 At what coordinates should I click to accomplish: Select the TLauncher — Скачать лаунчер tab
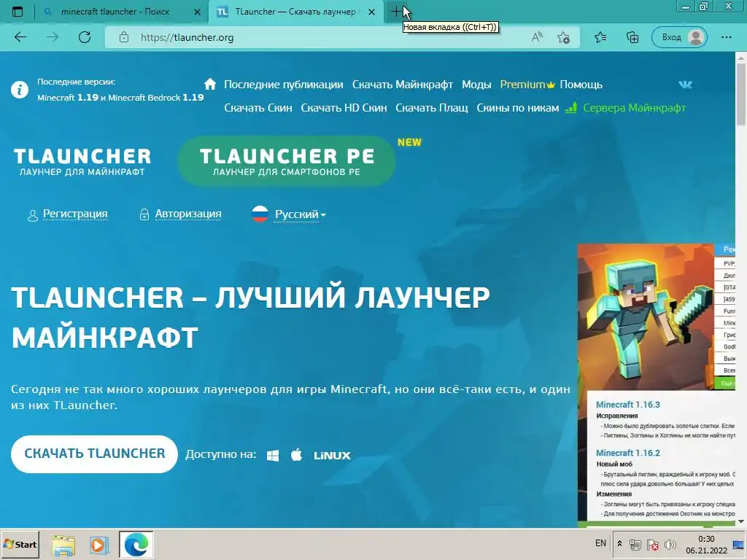point(295,12)
